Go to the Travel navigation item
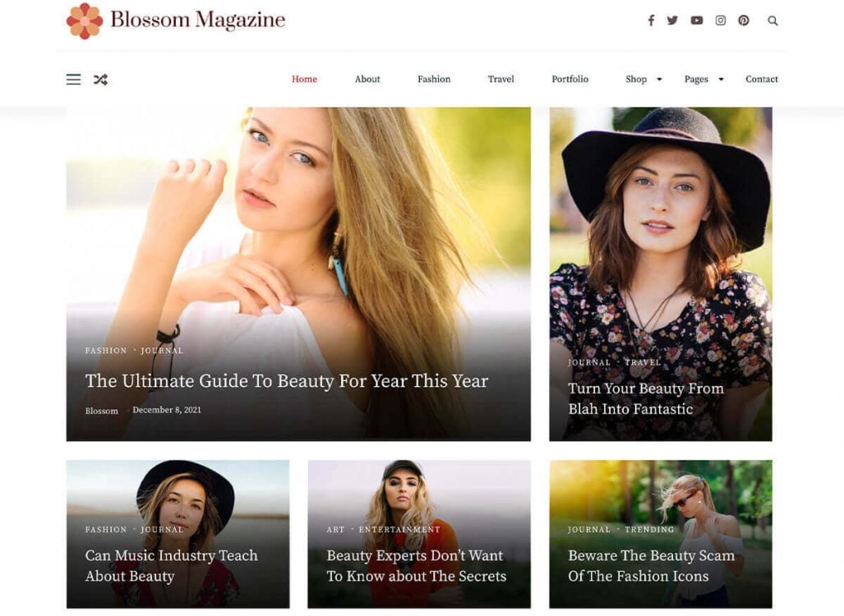 pos(500,79)
